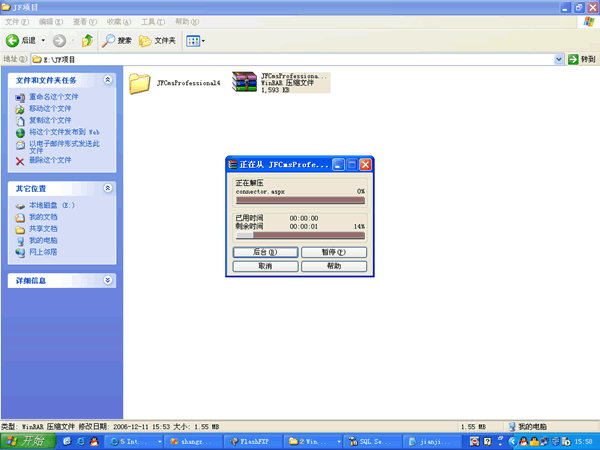Click the taskbar clock showing 15:58
Screen dimensions: 600x450
(x=583, y=442)
